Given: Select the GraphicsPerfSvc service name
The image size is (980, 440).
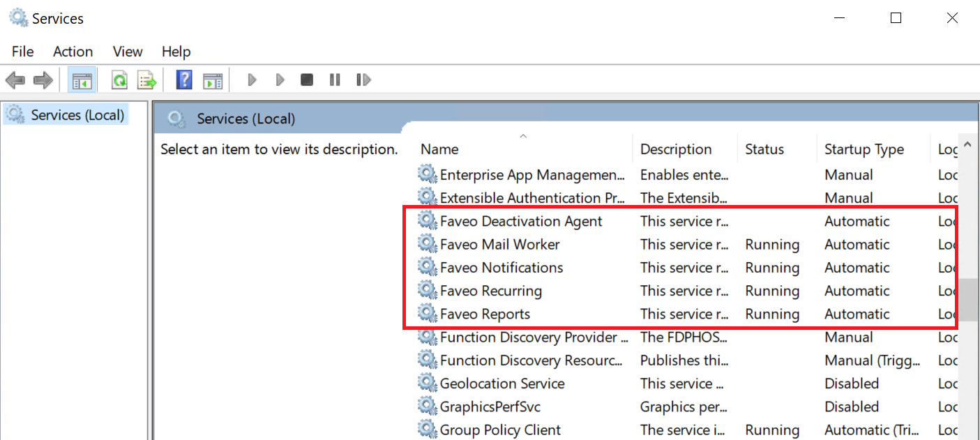Looking at the screenshot, I should [x=490, y=406].
